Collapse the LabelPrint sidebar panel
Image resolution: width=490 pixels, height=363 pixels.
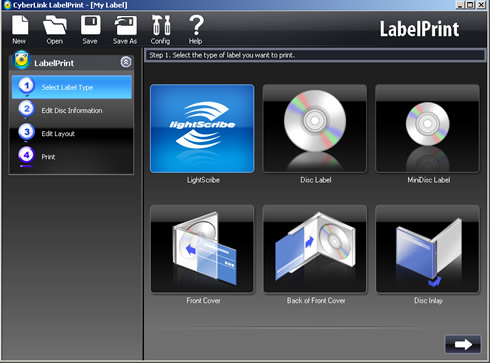[x=126, y=62]
